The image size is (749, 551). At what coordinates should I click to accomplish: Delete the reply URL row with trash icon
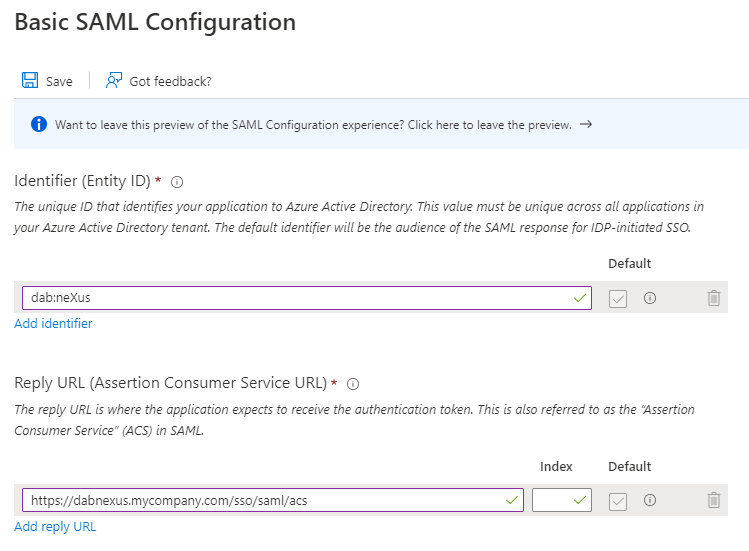pos(713,500)
